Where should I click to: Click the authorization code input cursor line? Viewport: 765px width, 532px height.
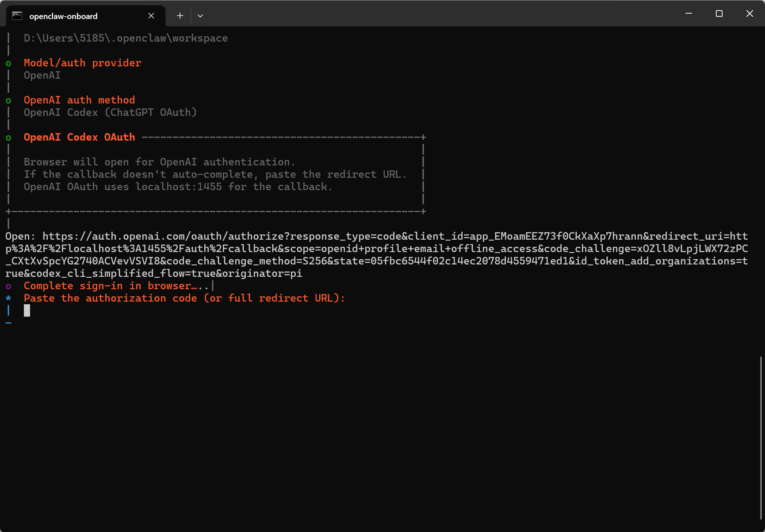27,310
